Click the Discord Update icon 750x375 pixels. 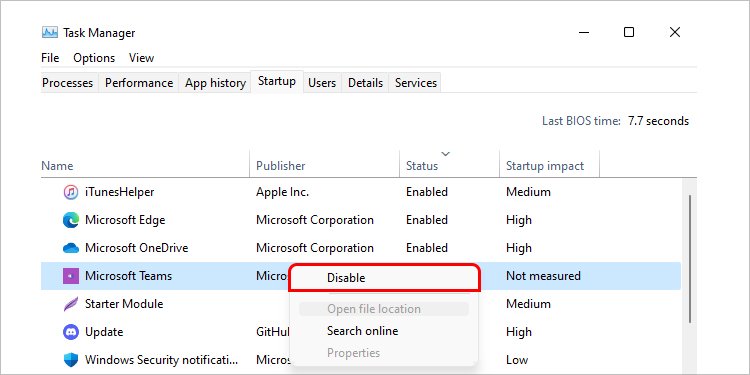click(x=71, y=332)
